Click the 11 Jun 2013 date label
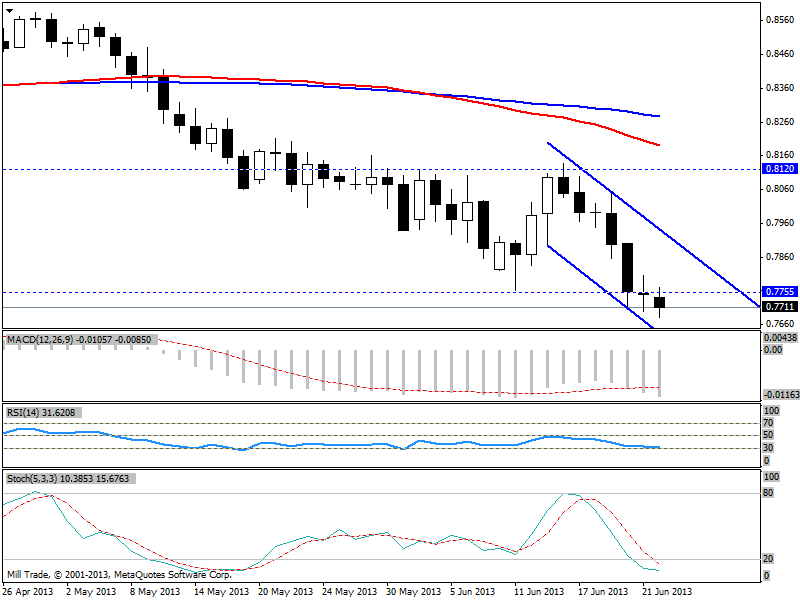The width and height of the screenshot is (800, 600). pyautogui.click(x=539, y=592)
